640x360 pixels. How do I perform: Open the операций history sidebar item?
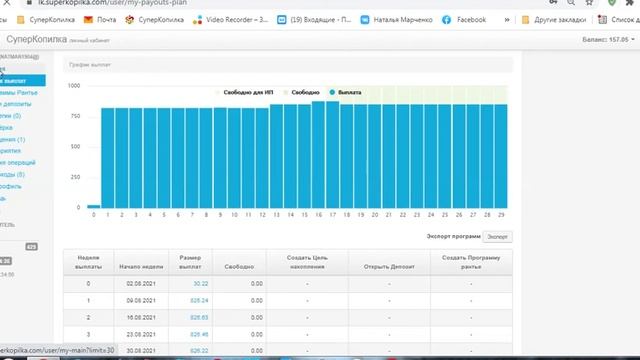18,162
